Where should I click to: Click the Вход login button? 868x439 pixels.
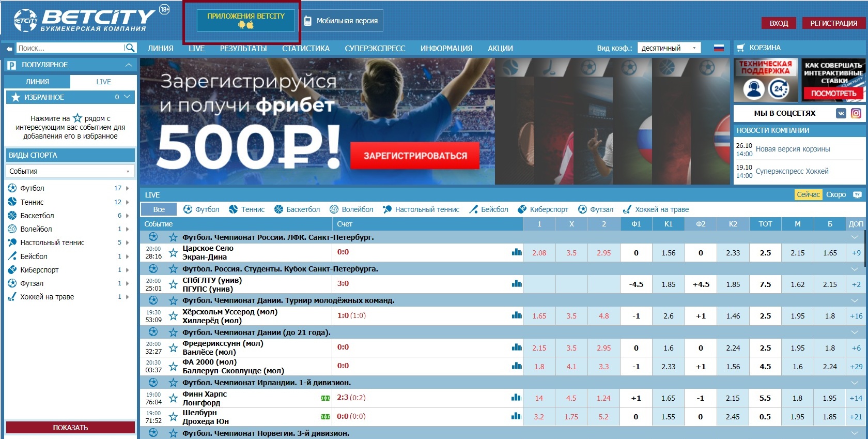779,23
